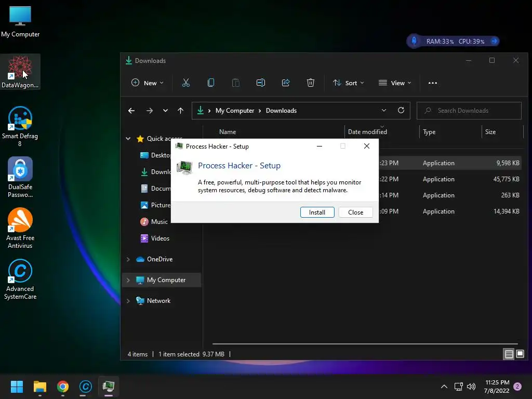Switch to large thumbnails view icon
532x399 pixels.
click(x=520, y=354)
